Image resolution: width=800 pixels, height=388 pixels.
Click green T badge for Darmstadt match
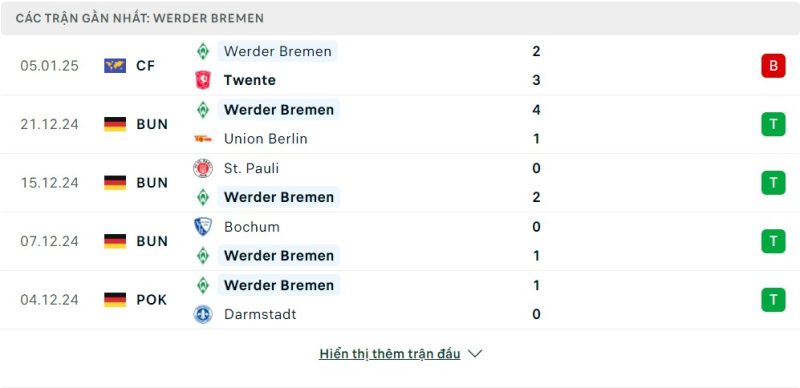(773, 300)
